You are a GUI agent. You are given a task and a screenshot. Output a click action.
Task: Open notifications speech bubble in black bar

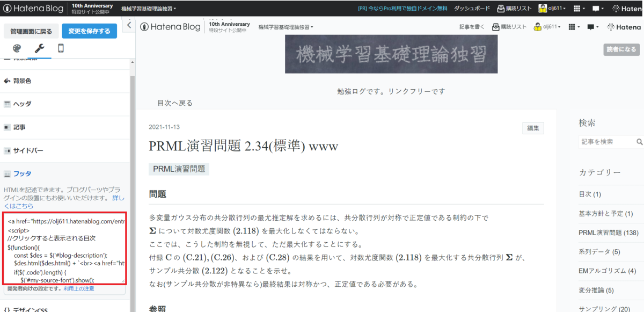click(x=598, y=9)
